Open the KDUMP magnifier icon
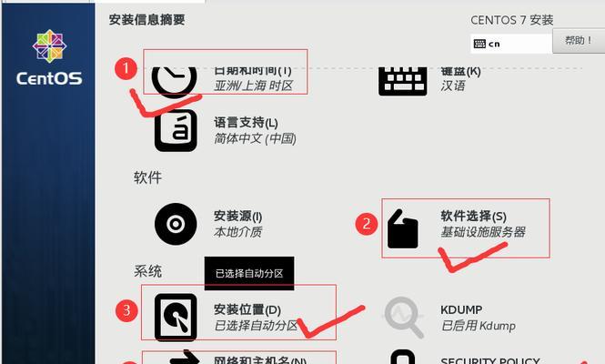The height and width of the screenshot is (364, 605). point(404,317)
